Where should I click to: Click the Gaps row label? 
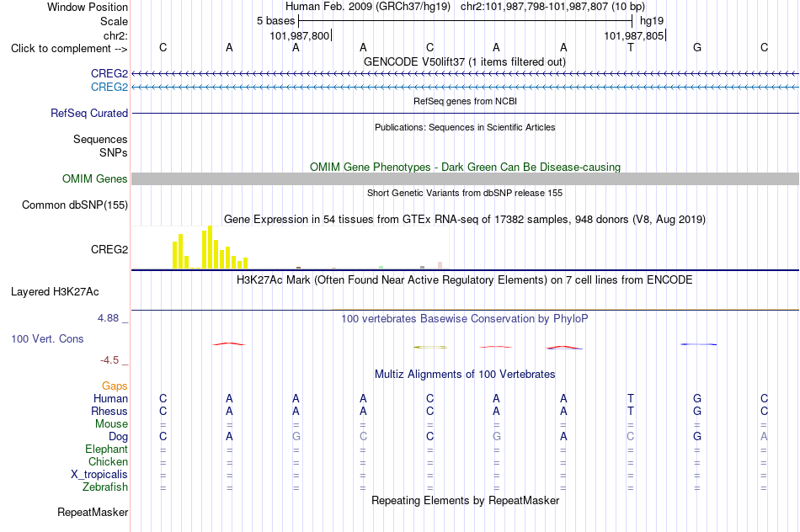tap(115, 386)
